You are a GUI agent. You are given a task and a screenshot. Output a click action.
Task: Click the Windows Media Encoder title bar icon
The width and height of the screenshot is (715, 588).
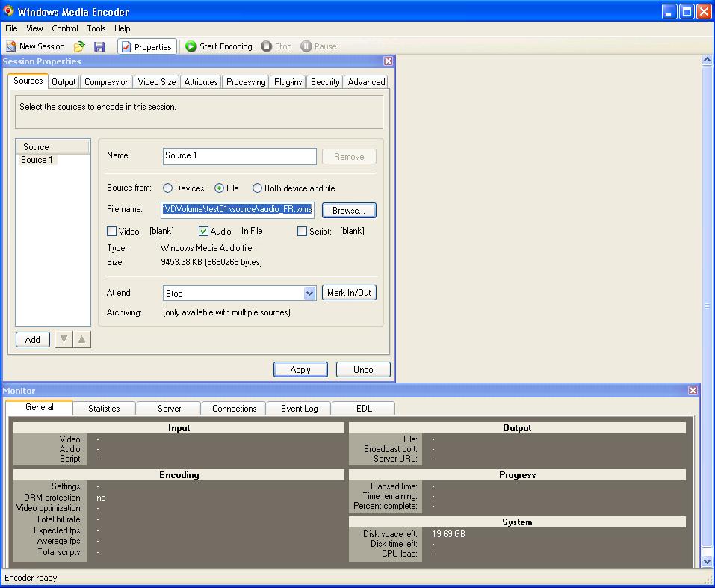(9, 11)
